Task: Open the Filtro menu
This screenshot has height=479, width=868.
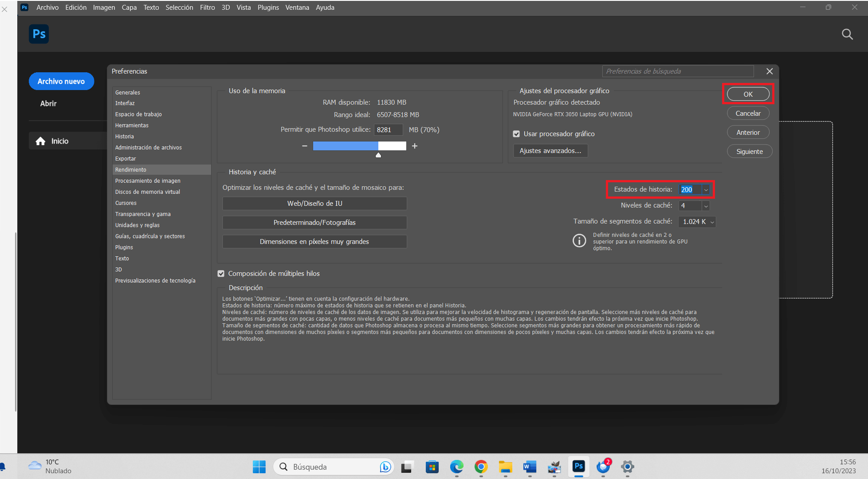Action: [x=207, y=7]
